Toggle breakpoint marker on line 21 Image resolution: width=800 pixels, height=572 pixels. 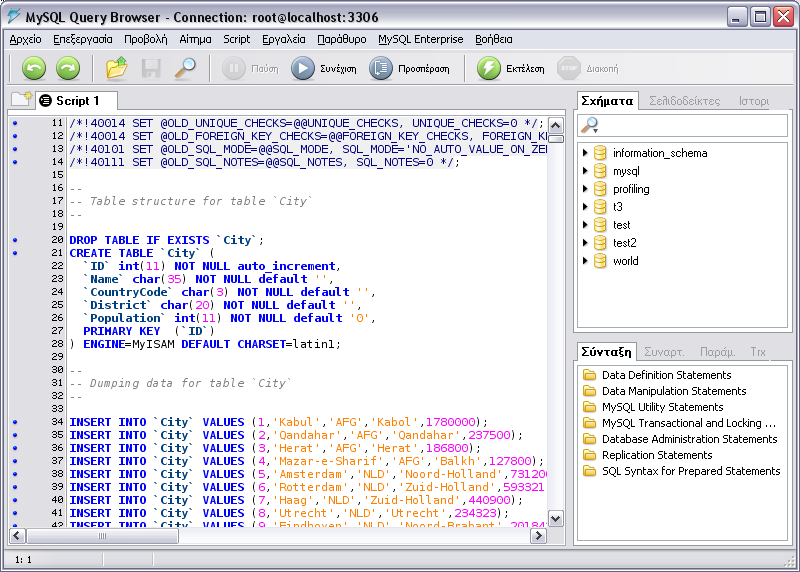[x=15, y=253]
